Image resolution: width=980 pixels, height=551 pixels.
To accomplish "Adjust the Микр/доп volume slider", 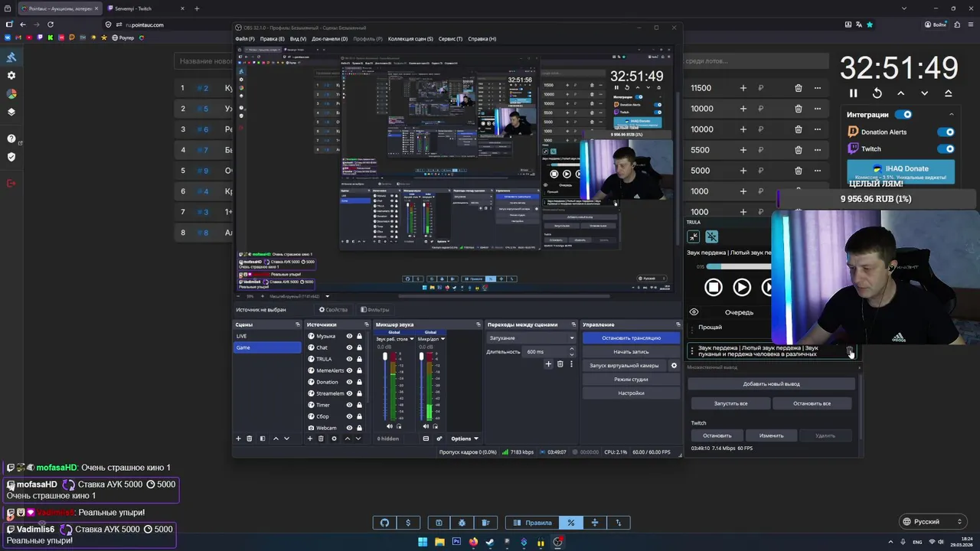I will click(x=421, y=386).
